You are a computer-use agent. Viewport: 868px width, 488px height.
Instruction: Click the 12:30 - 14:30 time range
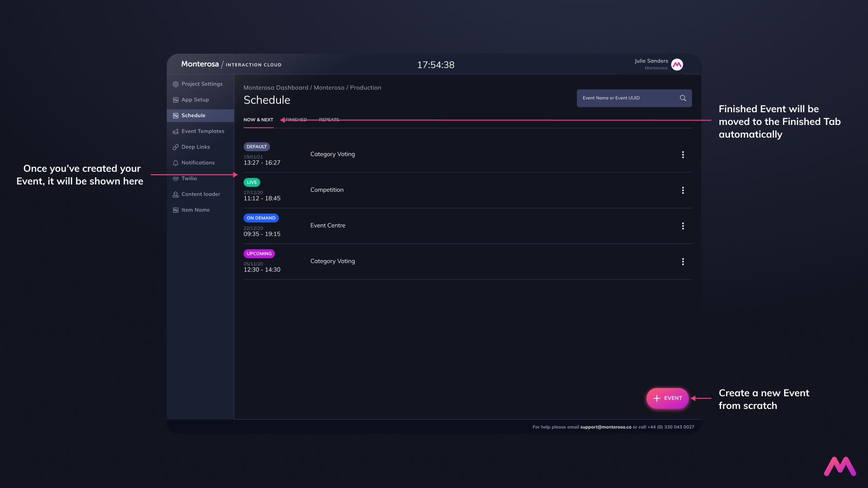pyautogui.click(x=262, y=270)
